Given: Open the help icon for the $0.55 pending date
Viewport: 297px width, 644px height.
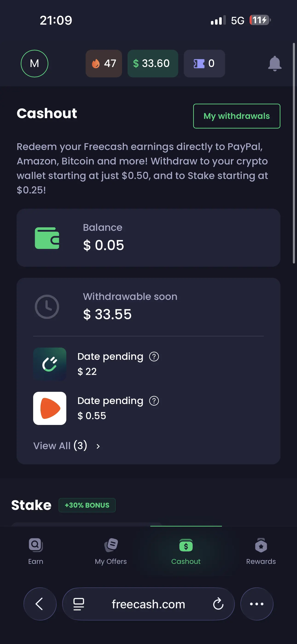Looking at the screenshot, I should click(154, 401).
